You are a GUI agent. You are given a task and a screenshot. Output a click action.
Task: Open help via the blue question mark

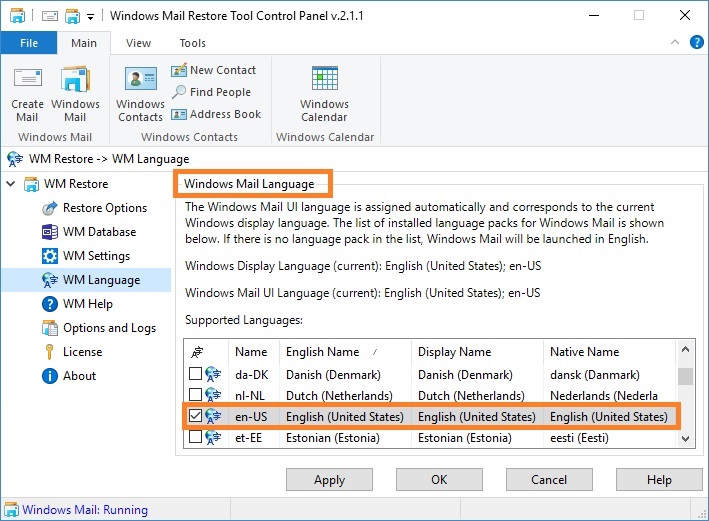(696, 43)
